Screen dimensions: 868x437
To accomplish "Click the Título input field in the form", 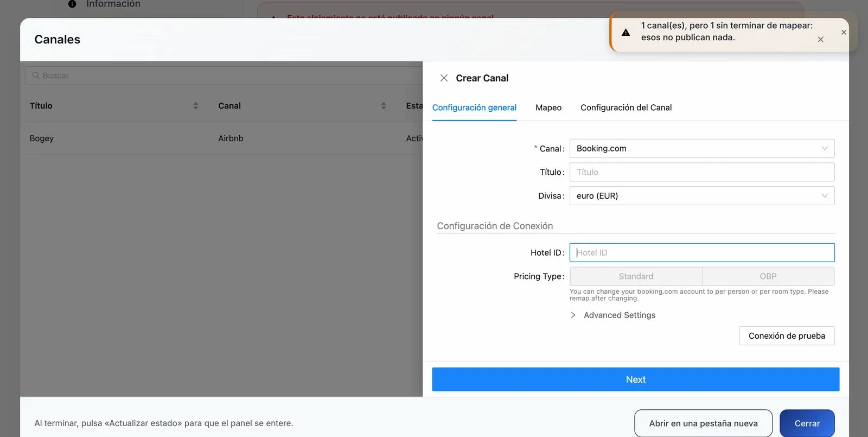I will 702,172.
